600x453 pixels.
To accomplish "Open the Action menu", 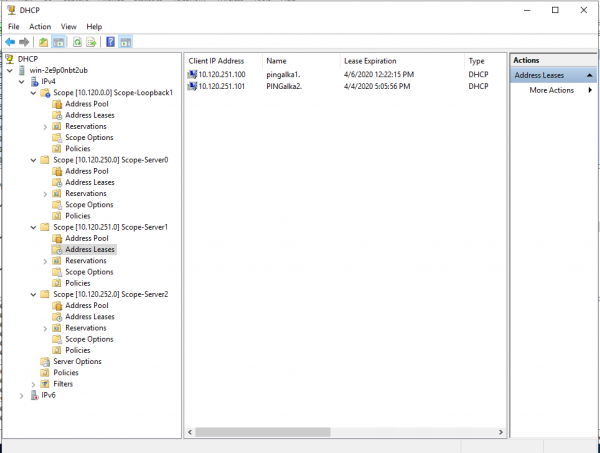I will tap(40, 26).
